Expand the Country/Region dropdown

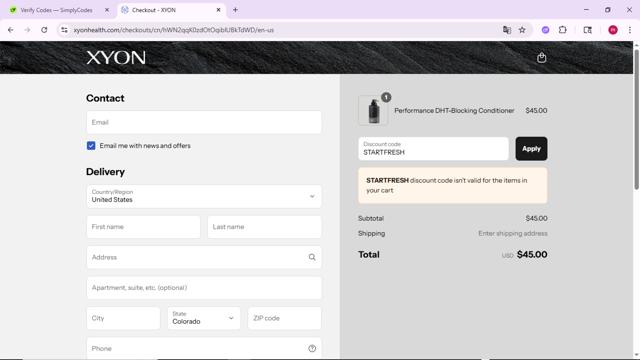coord(204,196)
